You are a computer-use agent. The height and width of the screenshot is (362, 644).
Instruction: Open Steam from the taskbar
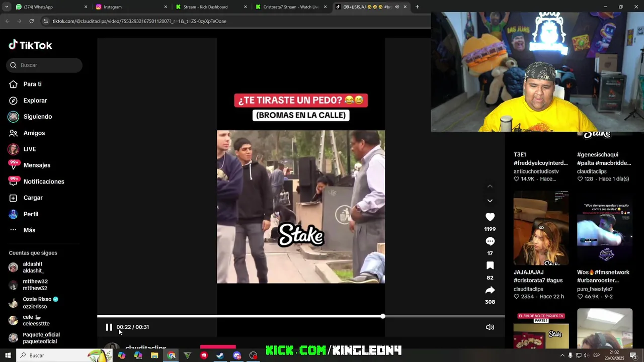[220, 355]
